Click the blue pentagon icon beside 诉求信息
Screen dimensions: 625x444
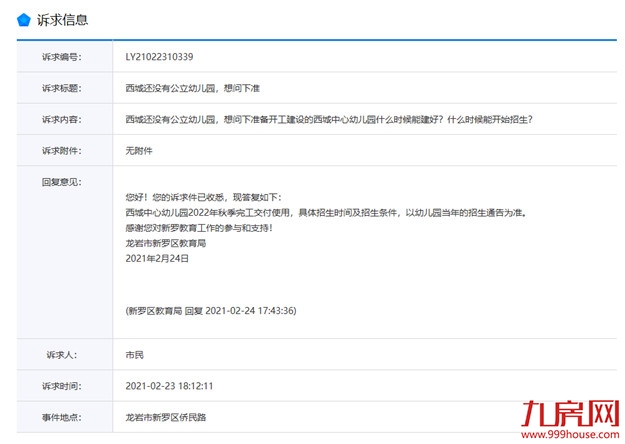pos(24,20)
